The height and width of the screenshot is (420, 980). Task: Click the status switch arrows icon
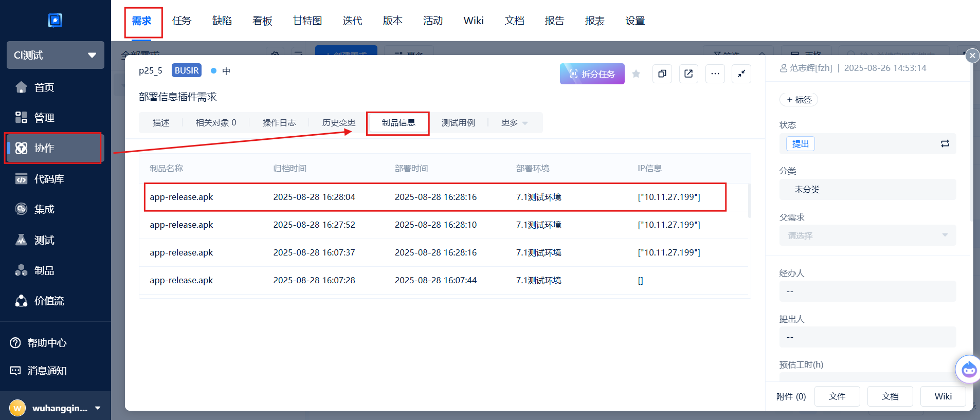coord(945,144)
